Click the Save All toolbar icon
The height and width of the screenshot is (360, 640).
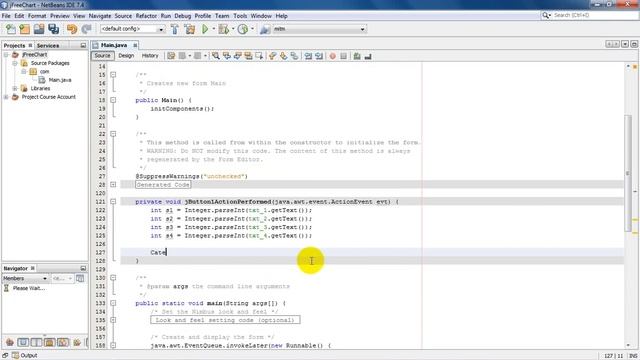(53, 29)
